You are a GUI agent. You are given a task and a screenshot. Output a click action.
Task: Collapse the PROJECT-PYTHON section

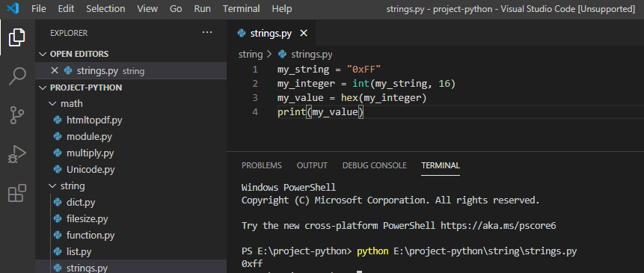click(43, 88)
